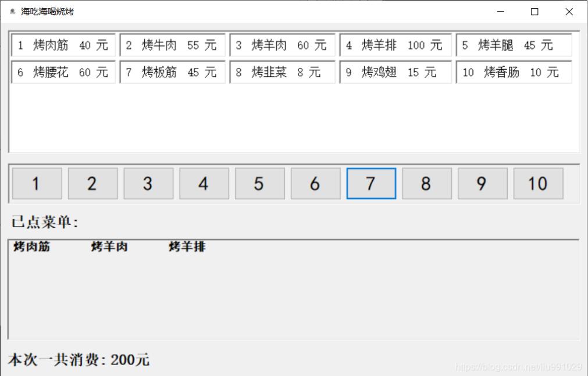588x376 pixels.
Task: Tap number button 6
Action: coord(315,183)
